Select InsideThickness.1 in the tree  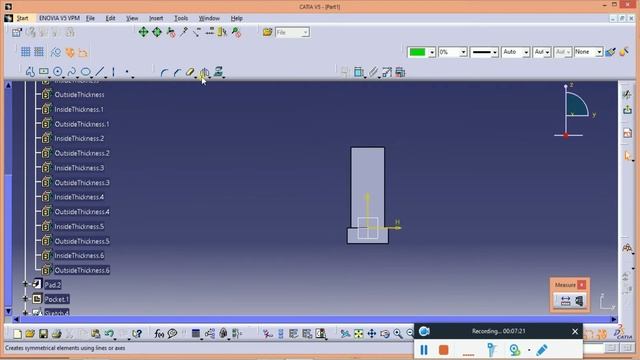click(x=79, y=109)
